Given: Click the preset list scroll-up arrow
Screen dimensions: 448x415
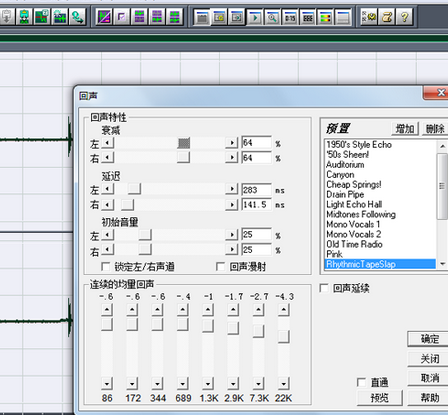Looking at the screenshot, I should 442,146.
